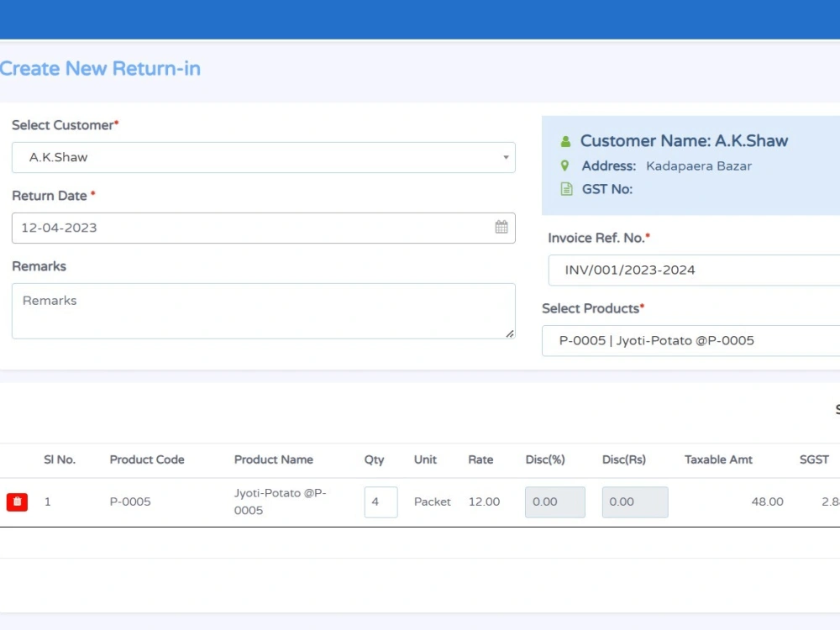Click the Jyoti-Potato @P-0005 name cell
The image size is (840, 630).
281,501
